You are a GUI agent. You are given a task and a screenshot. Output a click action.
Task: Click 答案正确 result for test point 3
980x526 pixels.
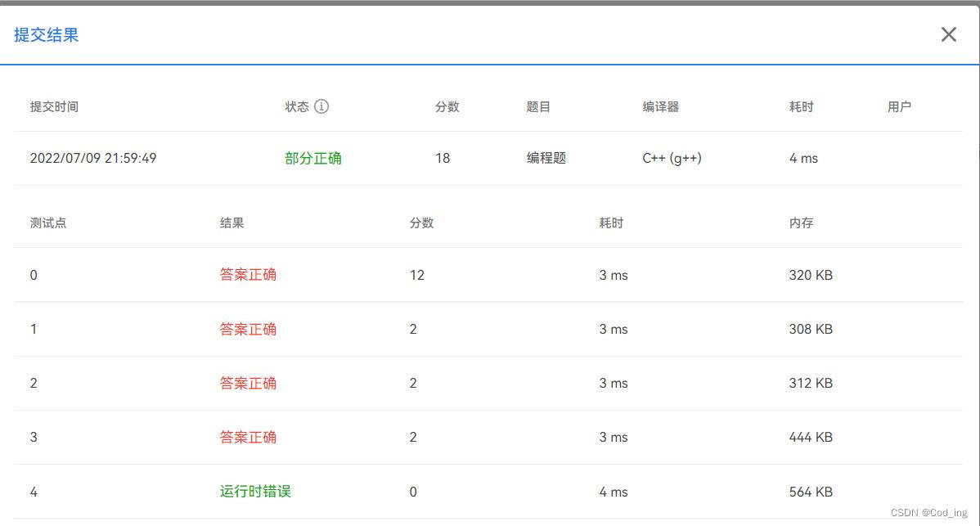point(248,438)
